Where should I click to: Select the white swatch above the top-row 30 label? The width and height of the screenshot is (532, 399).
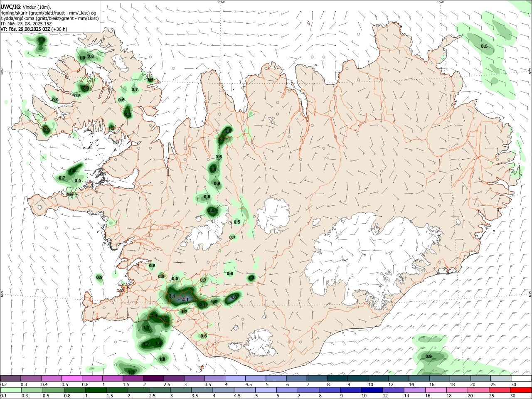pos(521,379)
